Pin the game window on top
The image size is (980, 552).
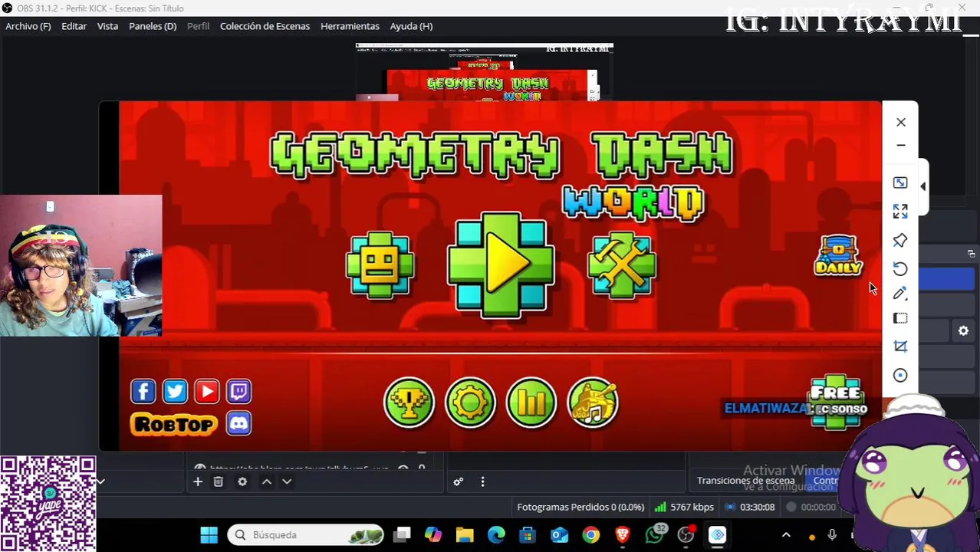point(900,240)
